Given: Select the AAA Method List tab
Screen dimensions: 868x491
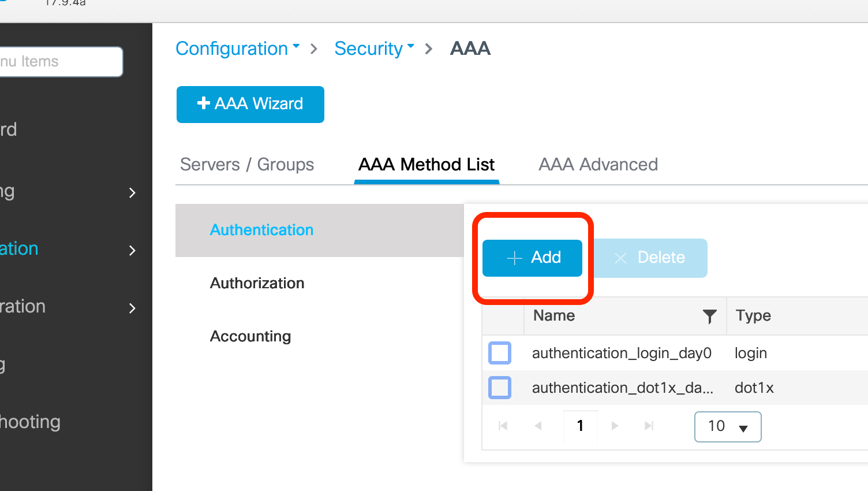Looking at the screenshot, I should coord(426,165).
